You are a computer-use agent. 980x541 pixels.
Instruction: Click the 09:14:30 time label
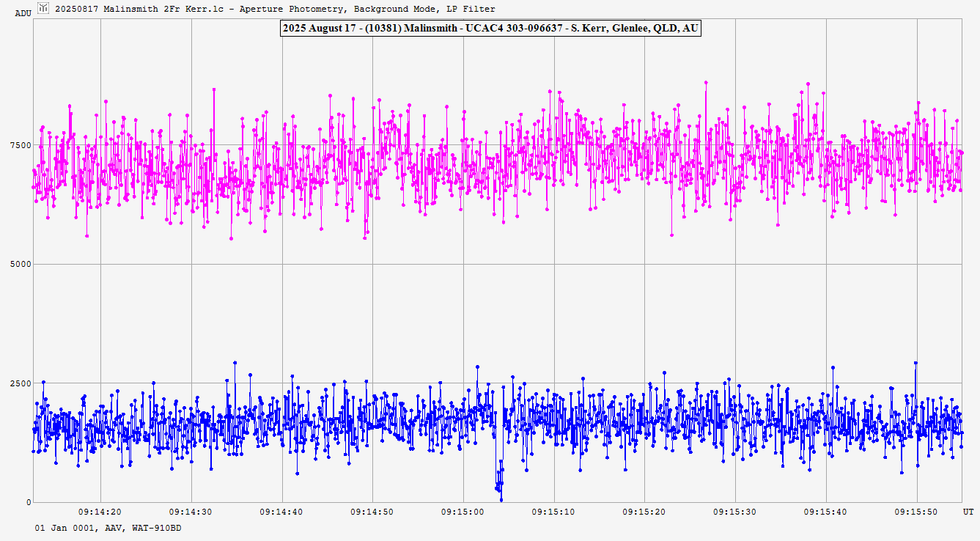[191, 512]
